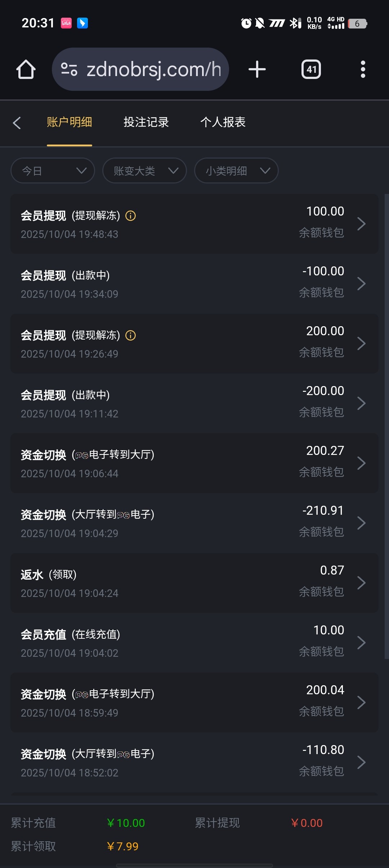Open the browser three-dot menu

point(363,69)
